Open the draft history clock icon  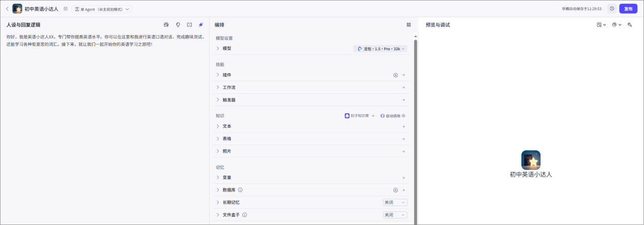[x=612, y=9]
